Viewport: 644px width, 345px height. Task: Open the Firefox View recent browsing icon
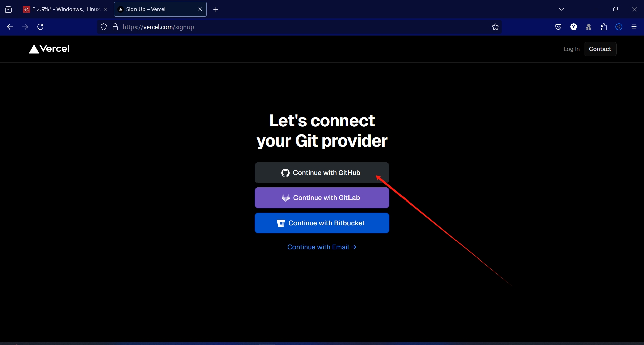[8, 9]
